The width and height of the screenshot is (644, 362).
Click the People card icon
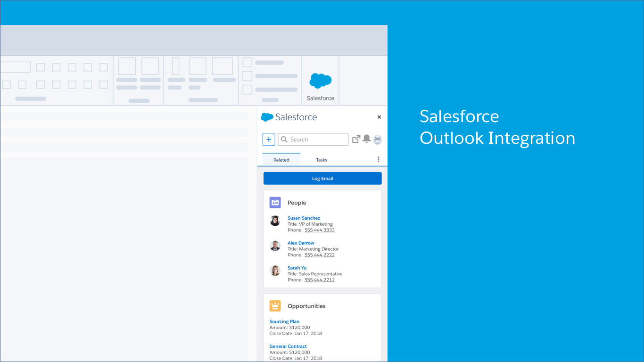pyautogui.click(x=275, y=203)
